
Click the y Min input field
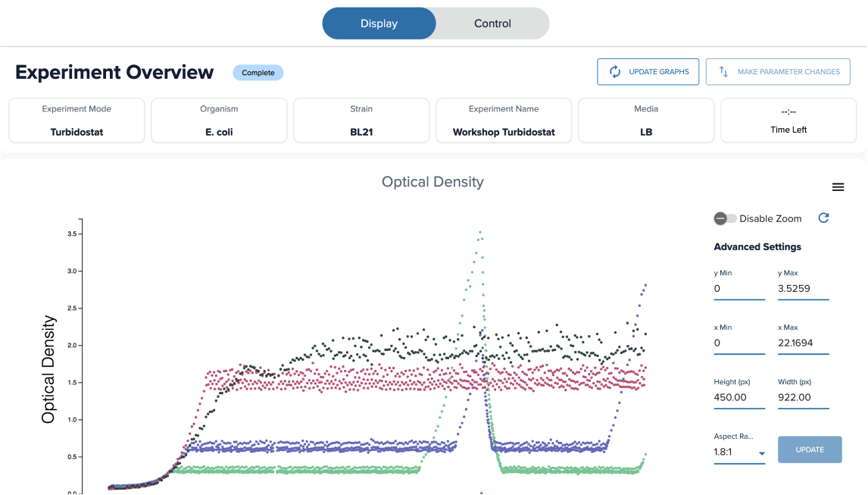pyautogui.click(x=739, y=289)
